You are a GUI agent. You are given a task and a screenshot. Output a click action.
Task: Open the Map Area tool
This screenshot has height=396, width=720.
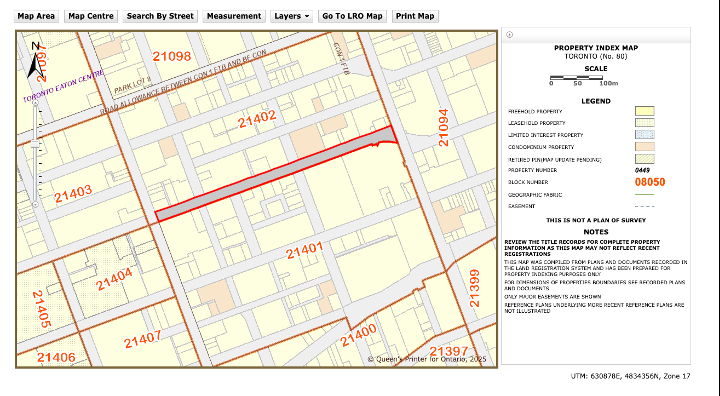coord(36,16)
